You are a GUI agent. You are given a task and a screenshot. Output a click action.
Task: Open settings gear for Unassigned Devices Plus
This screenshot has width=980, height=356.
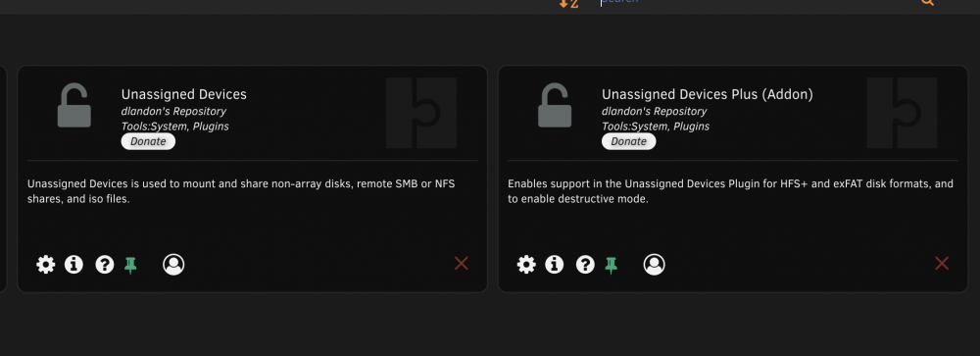(x=526, y=265)
